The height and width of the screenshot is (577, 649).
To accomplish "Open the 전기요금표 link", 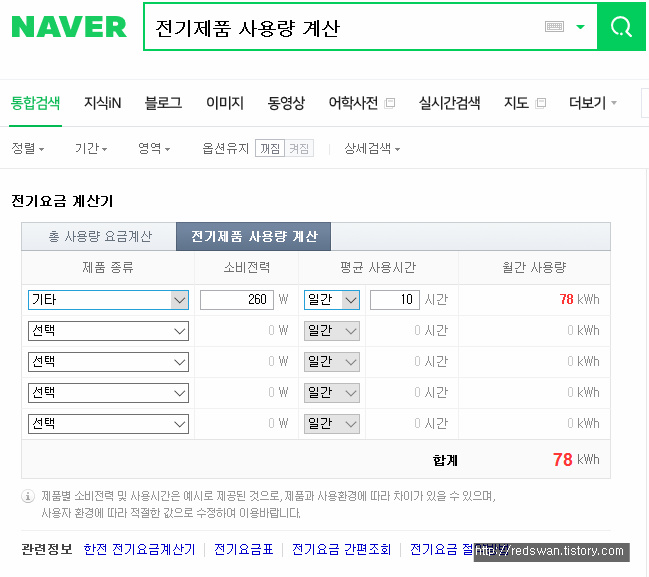I will pos(243,549).
